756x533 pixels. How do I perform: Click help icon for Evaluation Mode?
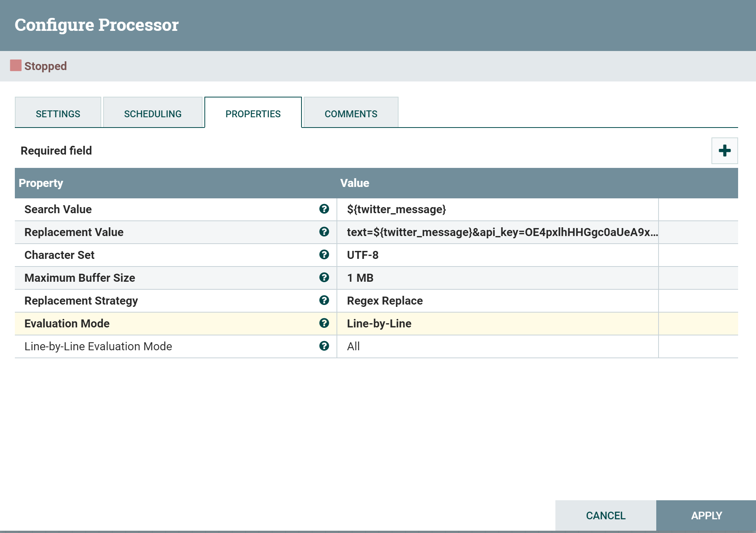[x=324, y=323]
